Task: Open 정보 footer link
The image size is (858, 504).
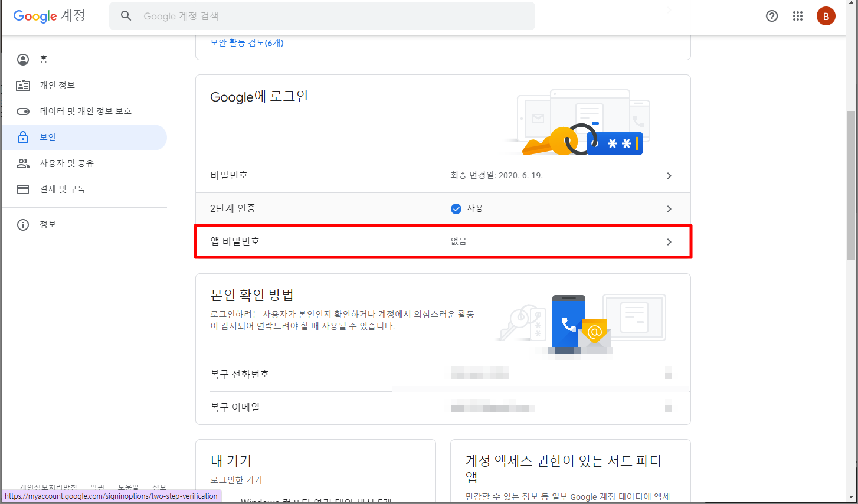Action: pyautogui.click(x=159, y=487)
